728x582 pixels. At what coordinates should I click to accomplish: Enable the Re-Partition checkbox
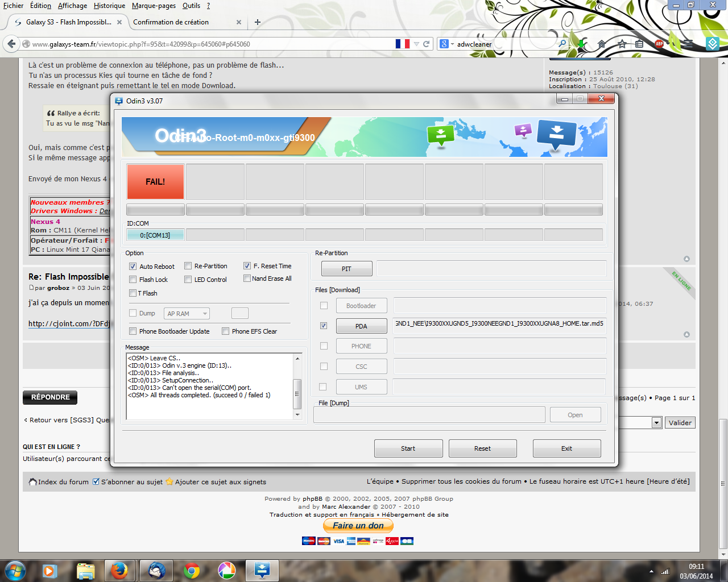[188, 266]
